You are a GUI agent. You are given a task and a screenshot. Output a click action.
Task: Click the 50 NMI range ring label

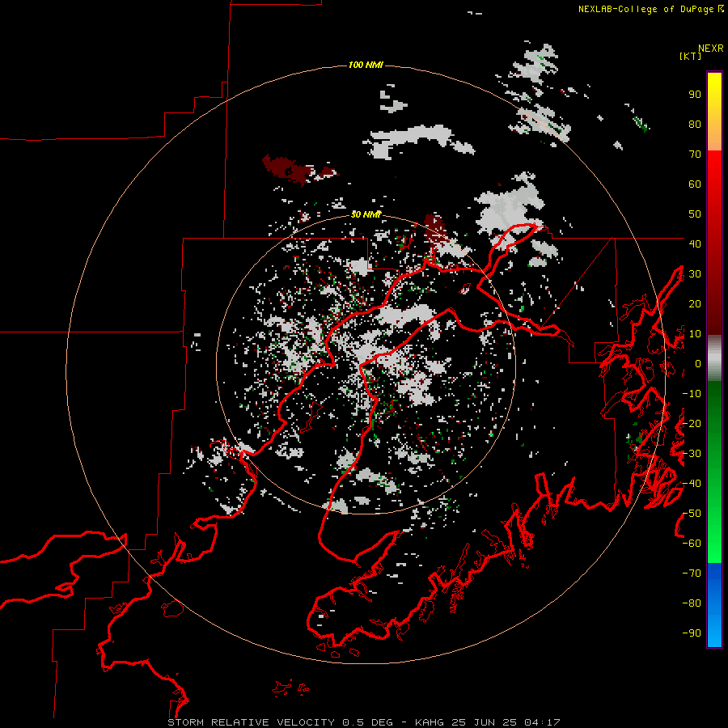coord(366,214)
